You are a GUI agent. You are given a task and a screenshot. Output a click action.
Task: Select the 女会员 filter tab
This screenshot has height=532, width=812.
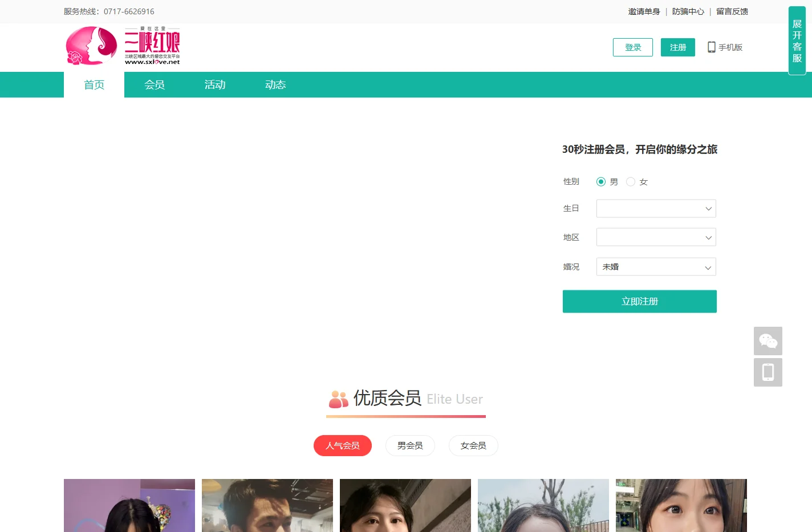[x=473, y=446]
